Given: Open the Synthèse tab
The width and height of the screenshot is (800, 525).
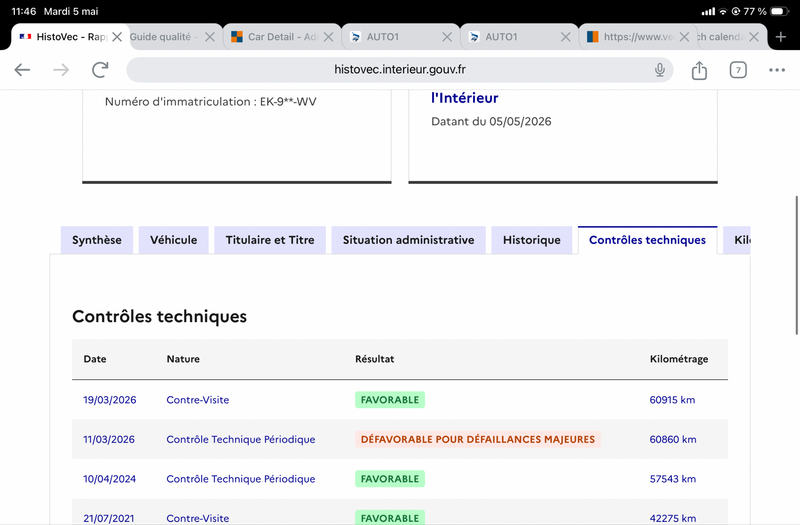Looking at the screenshot, I should coord(97,240).
